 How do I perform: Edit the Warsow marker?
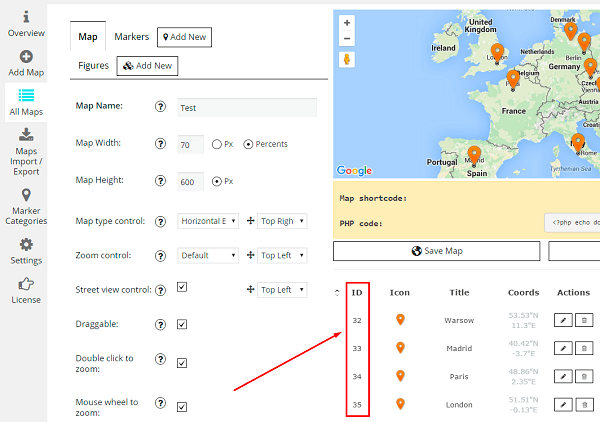coord(563,320)
